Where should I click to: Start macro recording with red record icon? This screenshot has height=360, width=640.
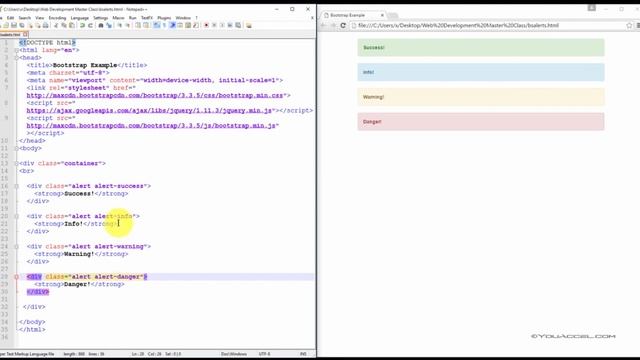click(x=206, y=25)
